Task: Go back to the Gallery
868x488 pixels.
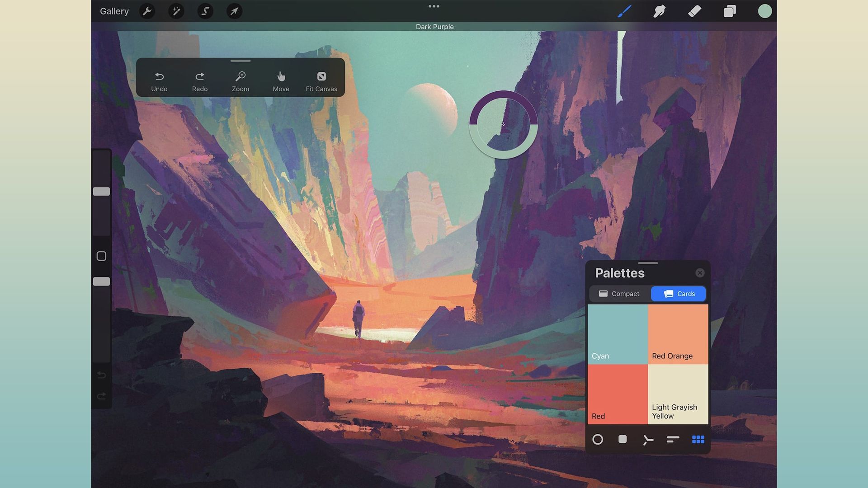Action: [114, 11]
